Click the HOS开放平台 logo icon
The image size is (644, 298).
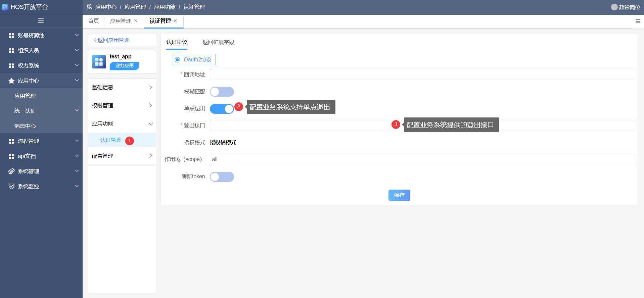click(x=5, y=7)
